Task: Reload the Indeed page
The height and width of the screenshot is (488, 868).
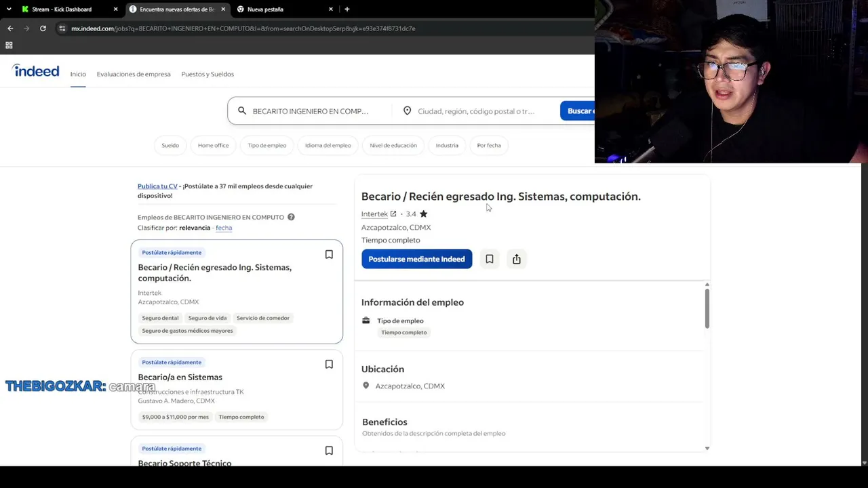Action: (43, 28)
